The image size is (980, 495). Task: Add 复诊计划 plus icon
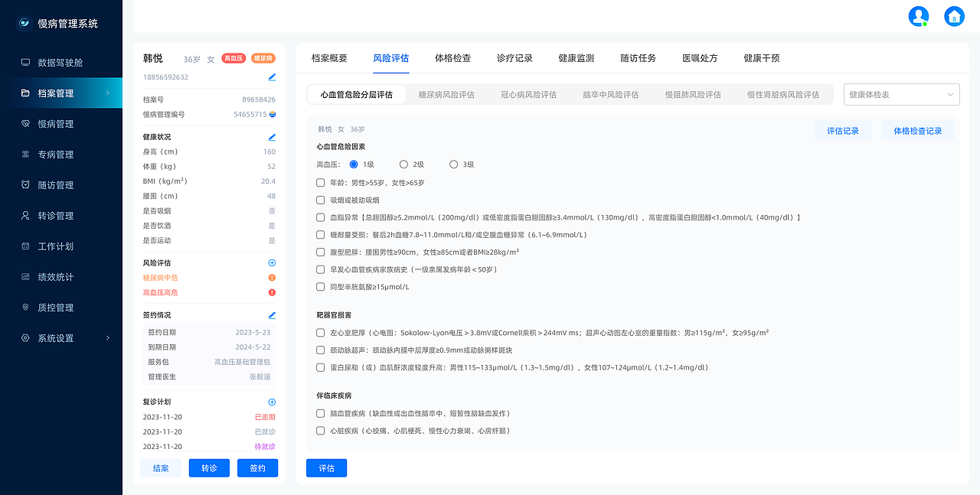click(272, 402)
